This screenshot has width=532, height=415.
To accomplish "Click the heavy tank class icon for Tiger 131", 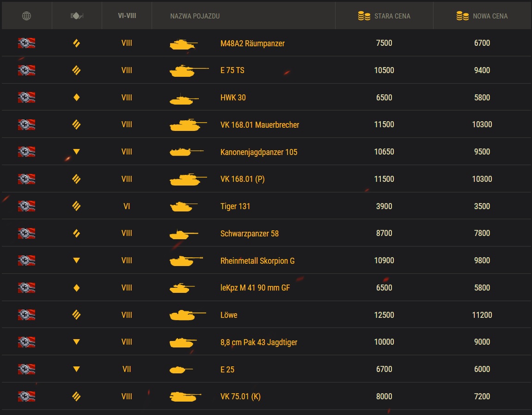I will pos(77,206).
